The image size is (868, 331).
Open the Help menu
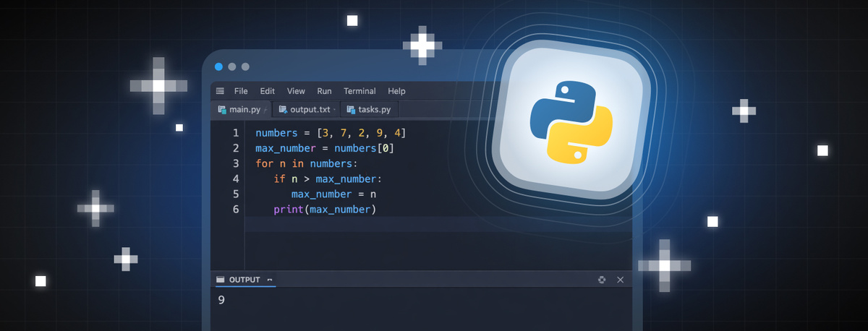point(396,91)
